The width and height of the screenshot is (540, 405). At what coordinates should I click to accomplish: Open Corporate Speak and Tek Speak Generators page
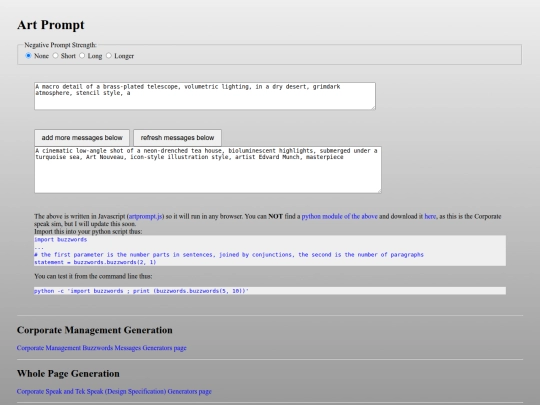click(114, 392)
